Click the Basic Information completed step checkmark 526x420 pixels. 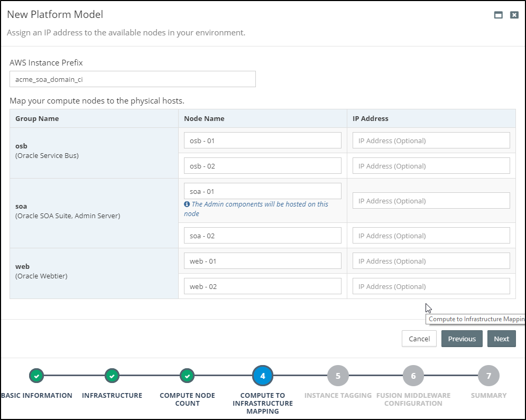click(36, 376)
